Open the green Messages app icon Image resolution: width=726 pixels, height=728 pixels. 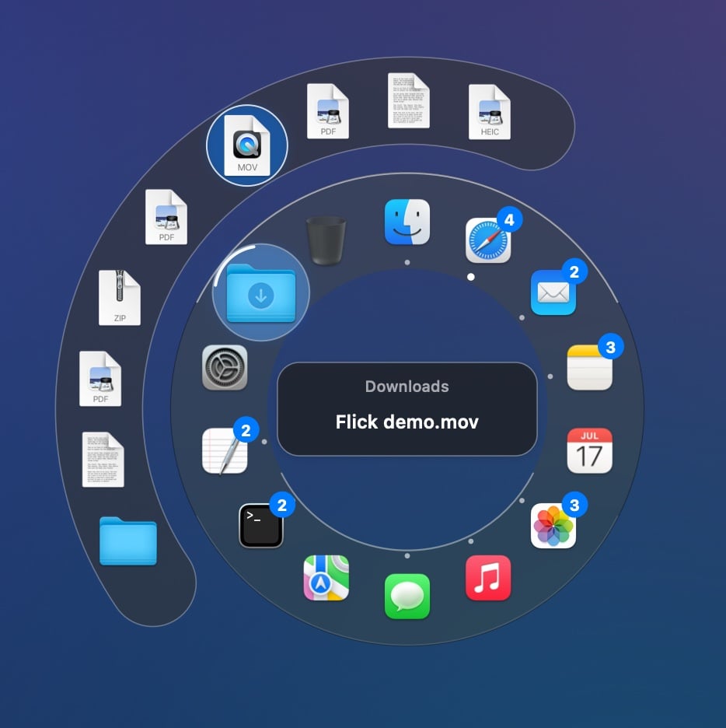coord(407,596)
